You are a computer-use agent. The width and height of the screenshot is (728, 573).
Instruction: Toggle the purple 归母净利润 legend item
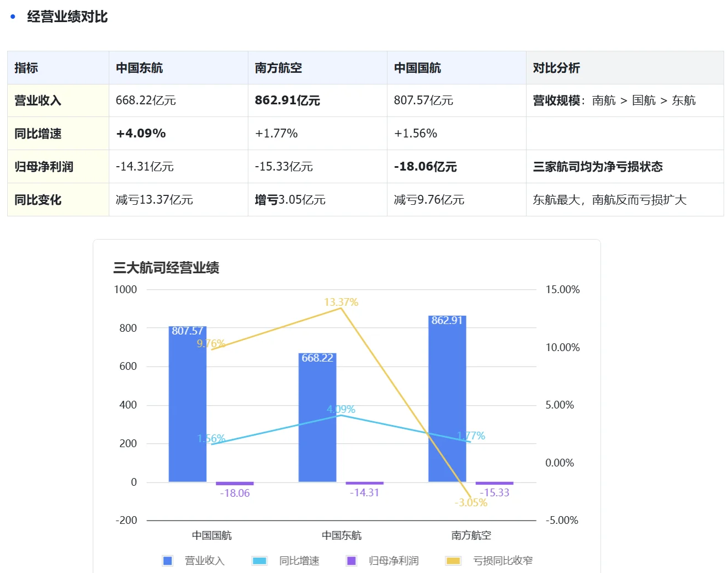point(382,561)
